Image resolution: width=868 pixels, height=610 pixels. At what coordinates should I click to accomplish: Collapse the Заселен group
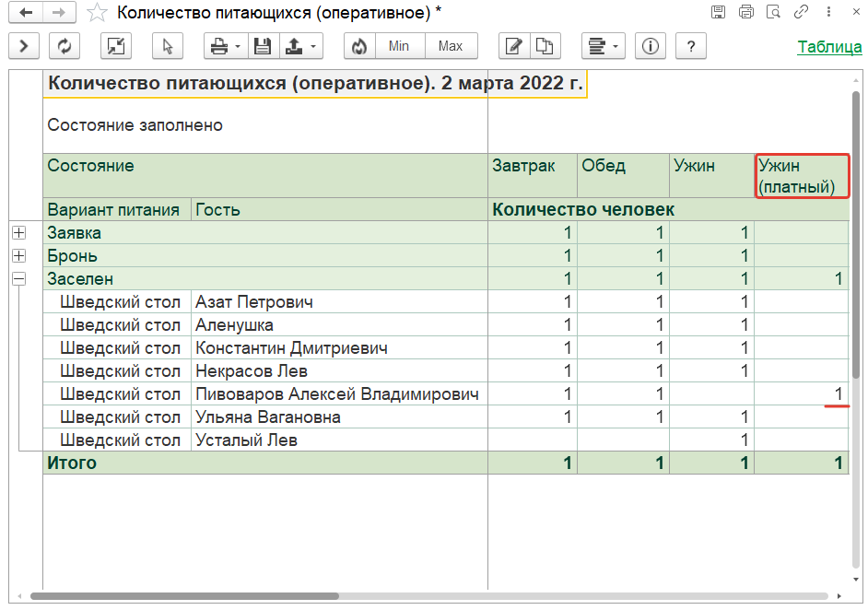18,278
